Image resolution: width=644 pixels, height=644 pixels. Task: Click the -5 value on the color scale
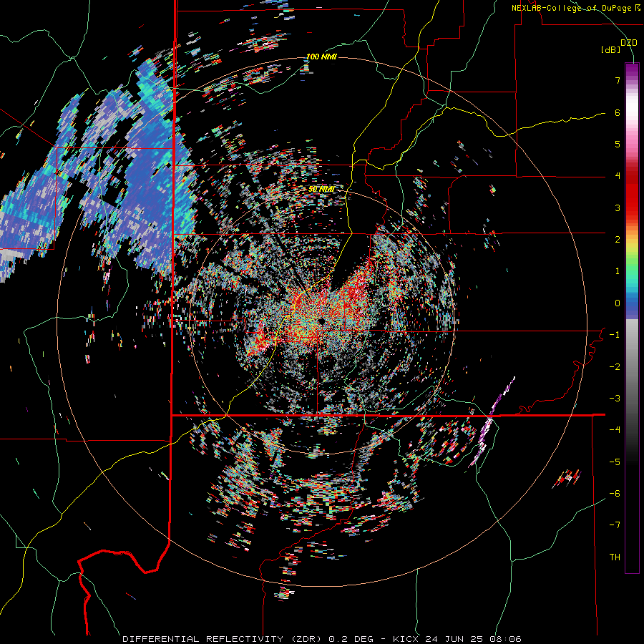tap(615, 462)
